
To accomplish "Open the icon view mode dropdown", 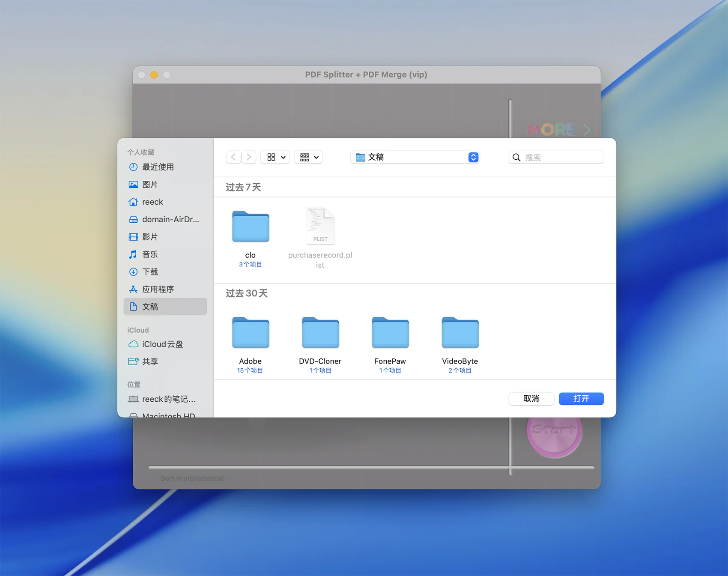I will 276,157.
